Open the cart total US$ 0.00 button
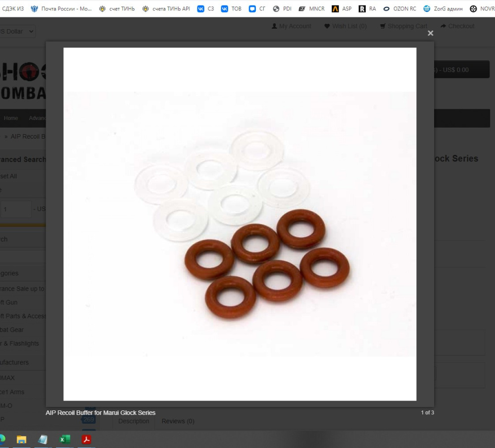This screenshot has height=448, width=495. pyautogui.click(x=461, y=69)
